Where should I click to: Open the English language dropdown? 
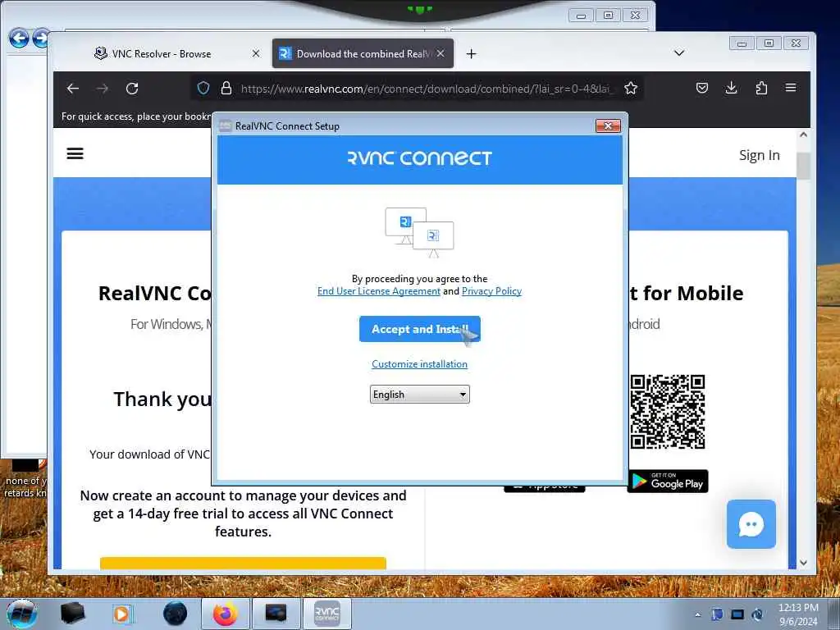(x=419, y=395)
